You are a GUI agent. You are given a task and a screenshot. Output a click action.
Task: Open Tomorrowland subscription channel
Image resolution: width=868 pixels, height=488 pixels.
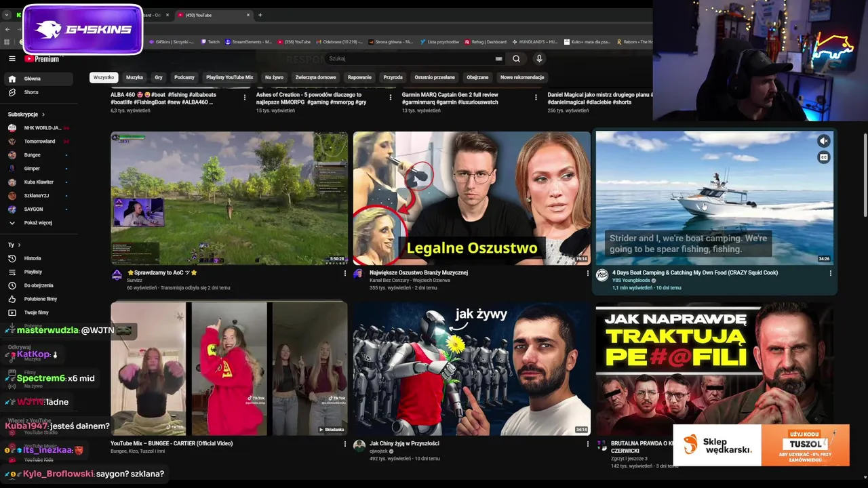click(x=39, y=142)
